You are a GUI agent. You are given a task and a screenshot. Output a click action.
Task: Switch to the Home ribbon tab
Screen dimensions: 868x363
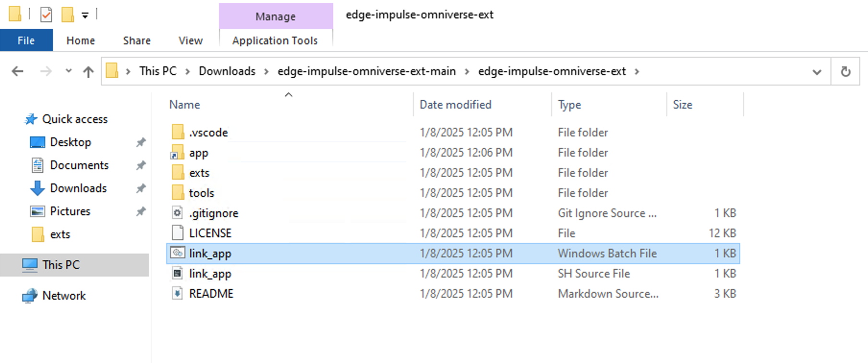[x=81, y=40]
